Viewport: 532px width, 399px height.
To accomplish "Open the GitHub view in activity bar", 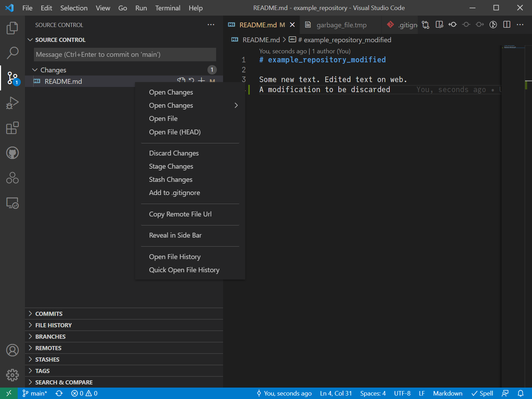I will coord(12,153).
